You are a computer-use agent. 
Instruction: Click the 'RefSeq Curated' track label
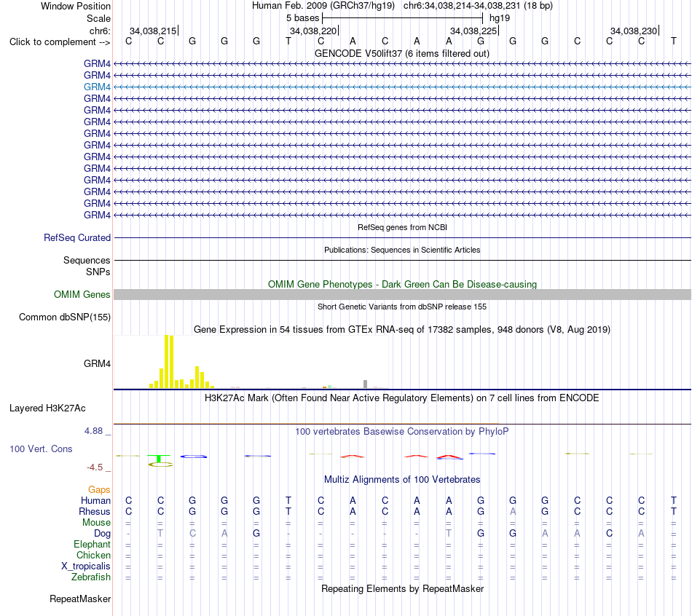click(76, 237)
